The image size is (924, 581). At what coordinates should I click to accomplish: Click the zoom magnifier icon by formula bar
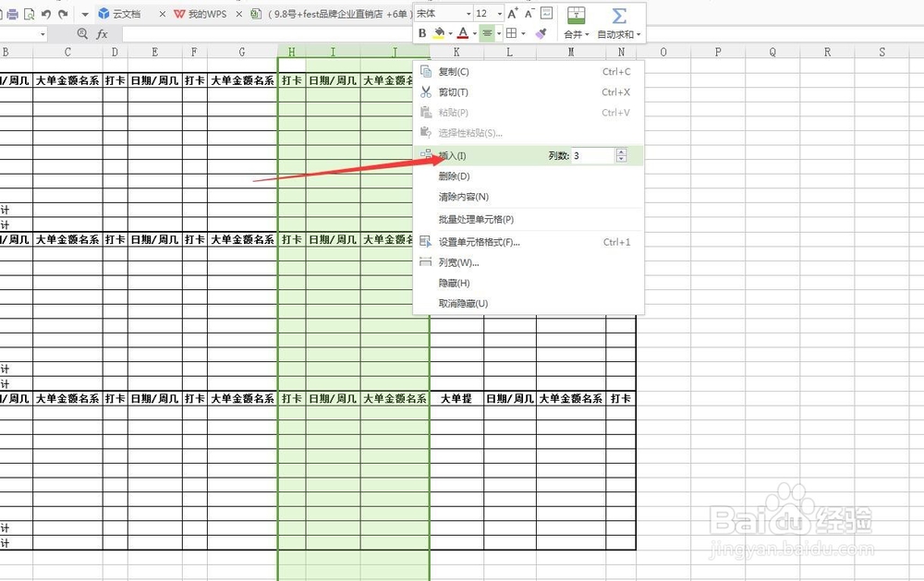coord(82,34)
